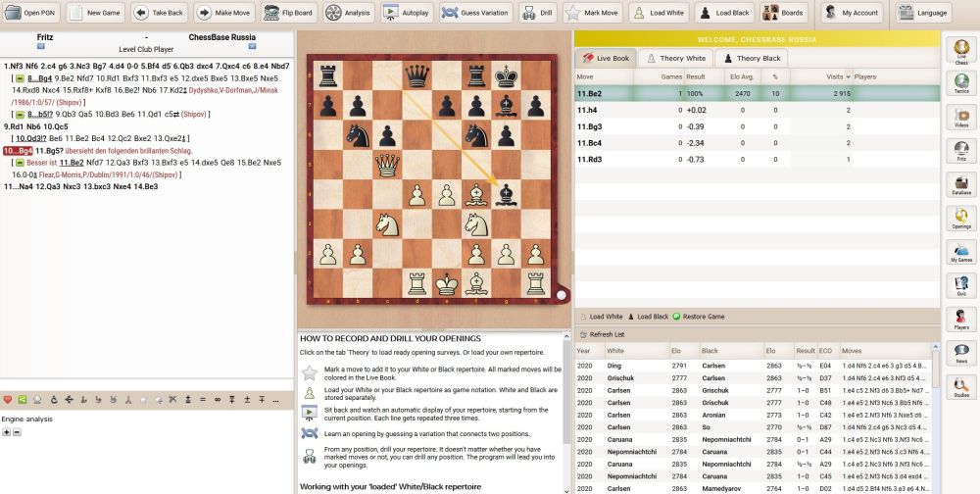Expand engine analysis with plus button

pyautogui.click(x=7, y=431)
